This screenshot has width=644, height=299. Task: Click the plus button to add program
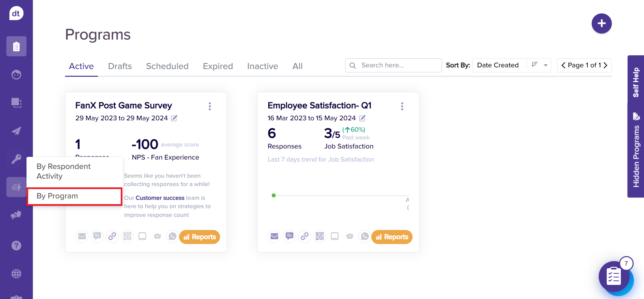click(x=601, y=23)
